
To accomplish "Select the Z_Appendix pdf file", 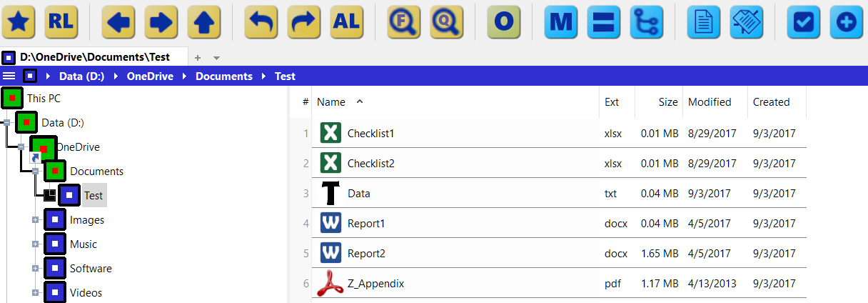I will click(x=375, y=284).
